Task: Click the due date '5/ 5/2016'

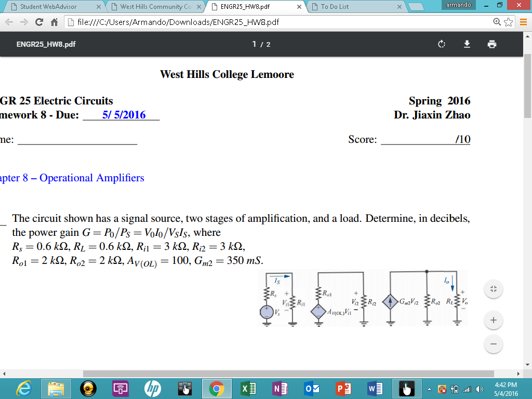Action: 124,115
